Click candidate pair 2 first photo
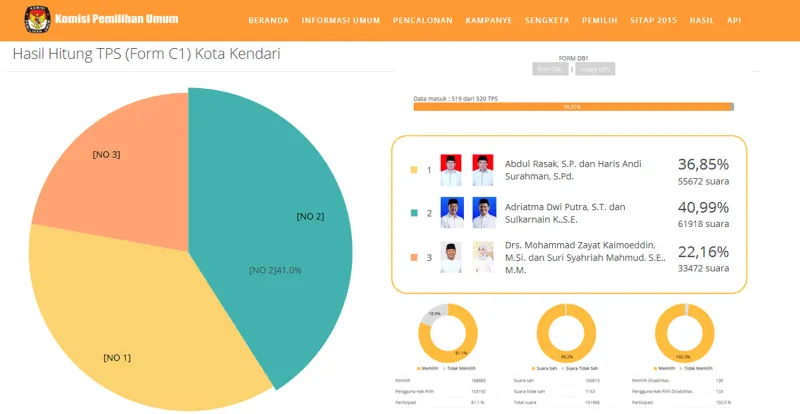 point(451,212)
